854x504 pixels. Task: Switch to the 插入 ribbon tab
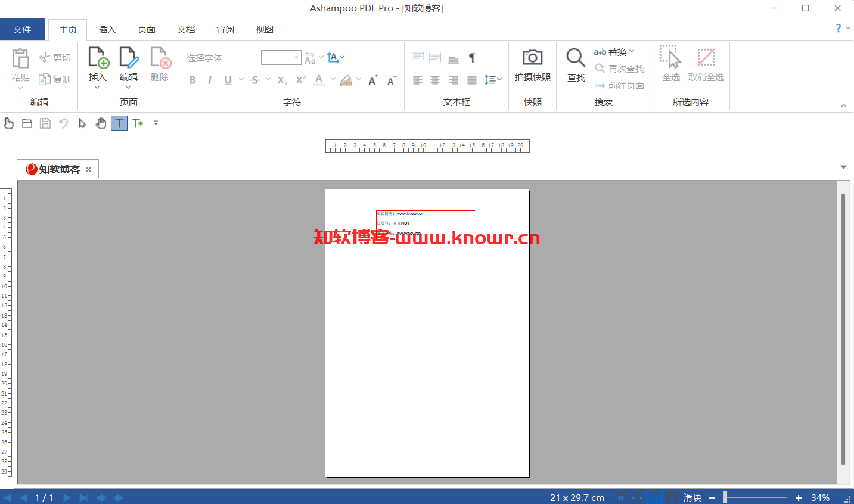(x=107, y=29)
